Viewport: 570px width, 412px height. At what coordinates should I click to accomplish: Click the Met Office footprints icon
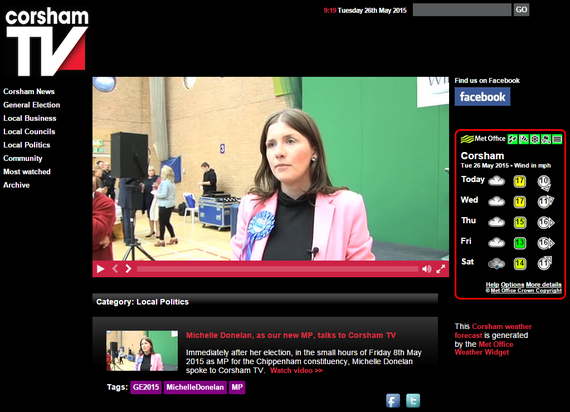click(x=513, y=139)
